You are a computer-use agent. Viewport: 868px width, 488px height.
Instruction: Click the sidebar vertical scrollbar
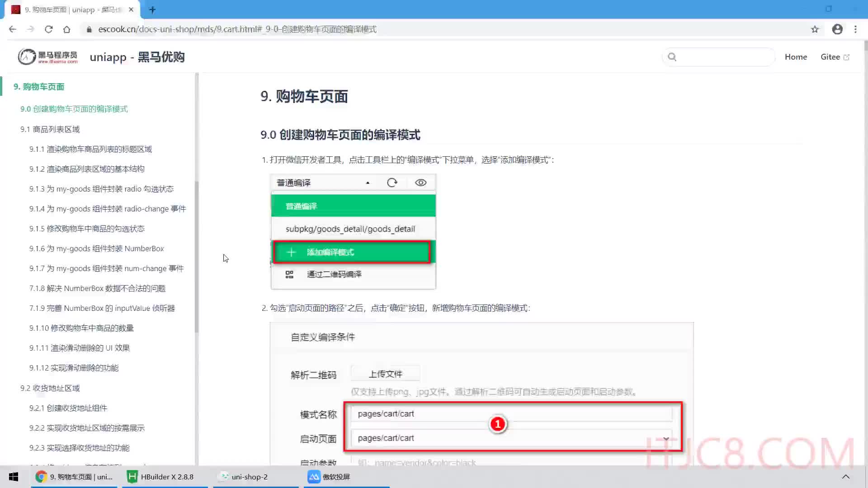pyautogui.click(x=197, y=257)
